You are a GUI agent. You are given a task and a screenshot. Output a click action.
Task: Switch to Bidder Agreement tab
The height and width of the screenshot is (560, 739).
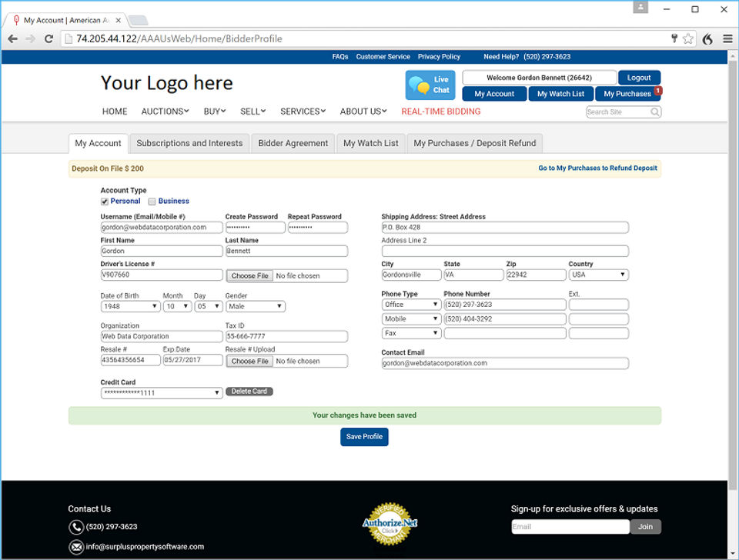point(293,144)
